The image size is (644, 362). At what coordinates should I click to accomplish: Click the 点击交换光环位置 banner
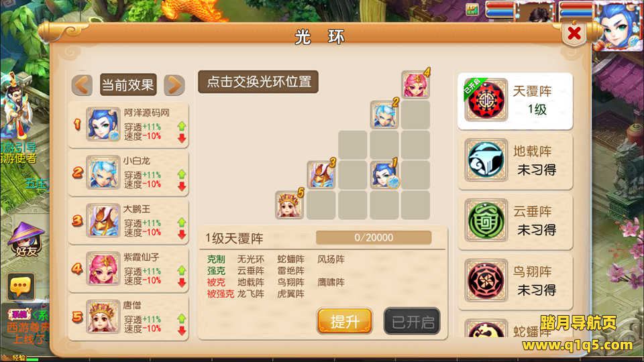(x=258, y=82)
